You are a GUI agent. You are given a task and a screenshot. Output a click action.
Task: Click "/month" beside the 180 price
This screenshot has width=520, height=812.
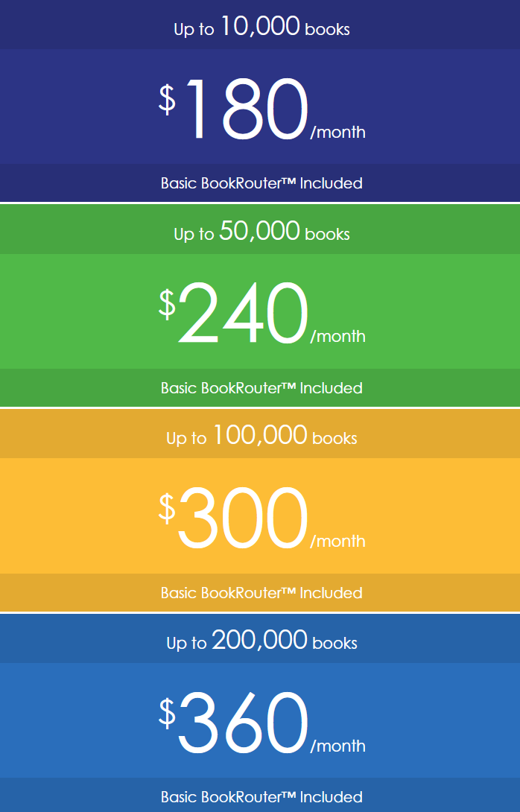pos(337,133)
